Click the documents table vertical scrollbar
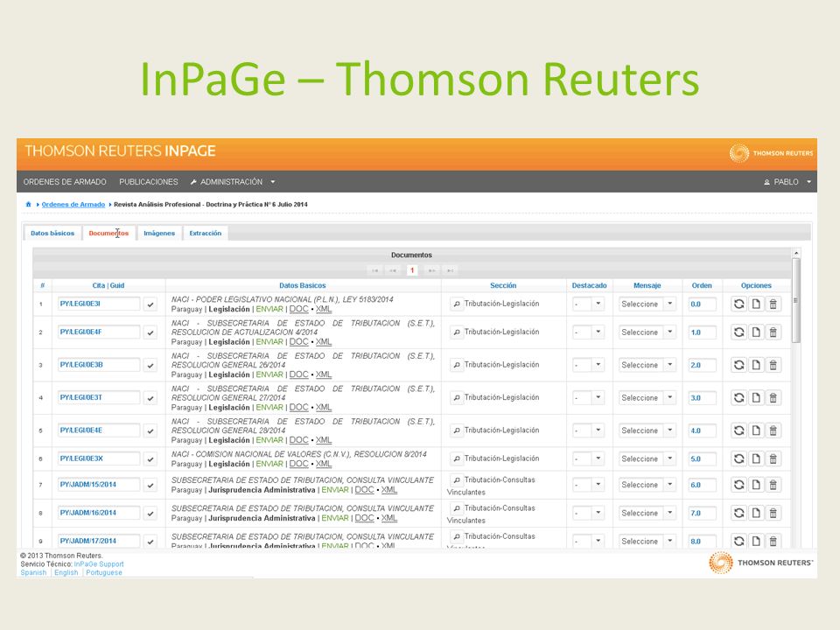The image size is (840, 630). pos(796,300)
